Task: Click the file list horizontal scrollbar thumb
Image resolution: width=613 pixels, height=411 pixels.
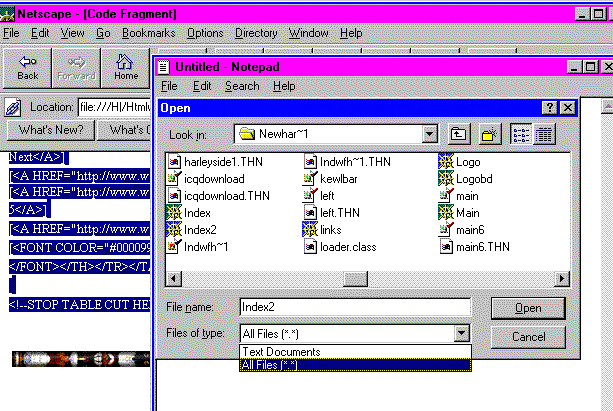Action: 355,278
